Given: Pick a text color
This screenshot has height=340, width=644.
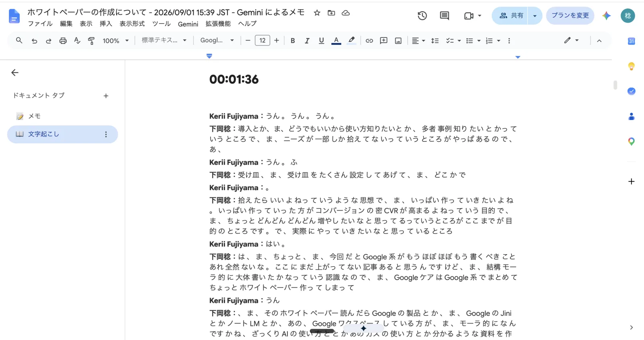Looking at the screenshot, I should pyautogui.click(x=336, y=41).
